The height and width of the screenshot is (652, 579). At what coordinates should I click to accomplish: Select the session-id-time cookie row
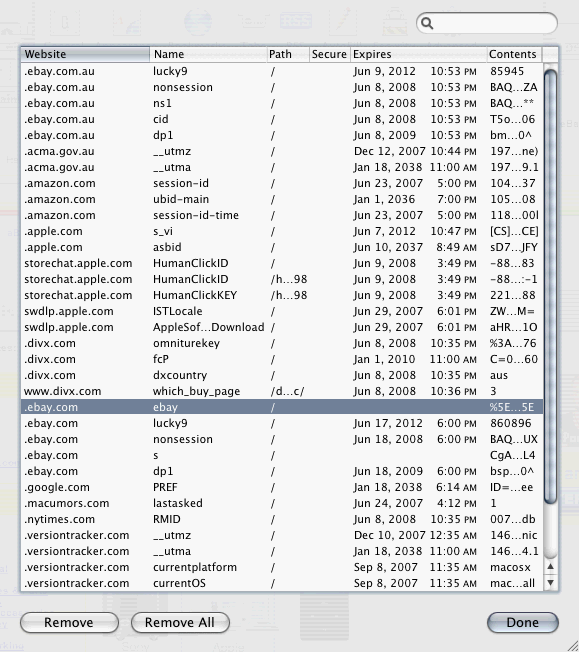point(282,215)
